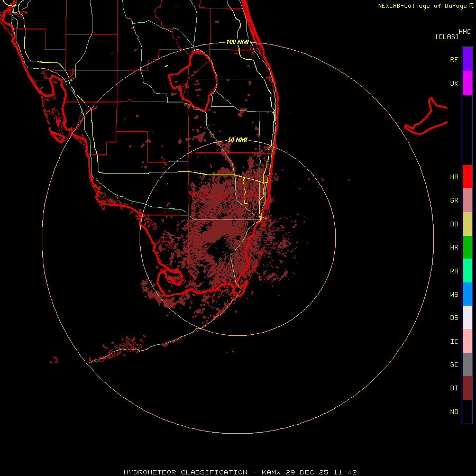
Task: Click the "BI" legend label
Action: pyautogui.click(x=454, y=388)
